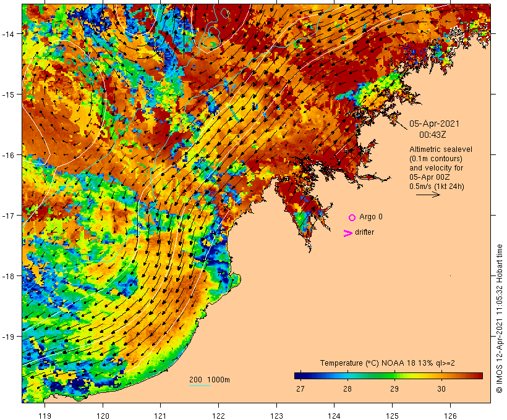507x420 pixels.
Task: Click the 120 longitude axis label
Action: [103, 416]
